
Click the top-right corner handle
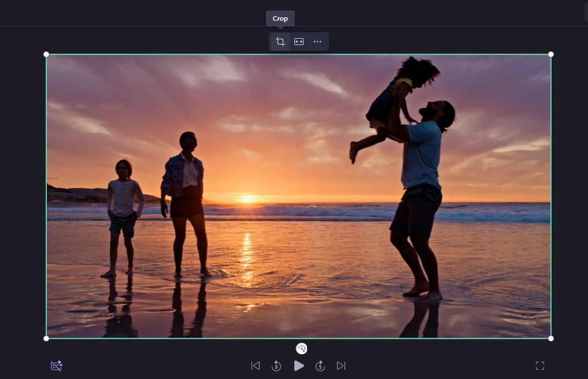pos(550,54)
